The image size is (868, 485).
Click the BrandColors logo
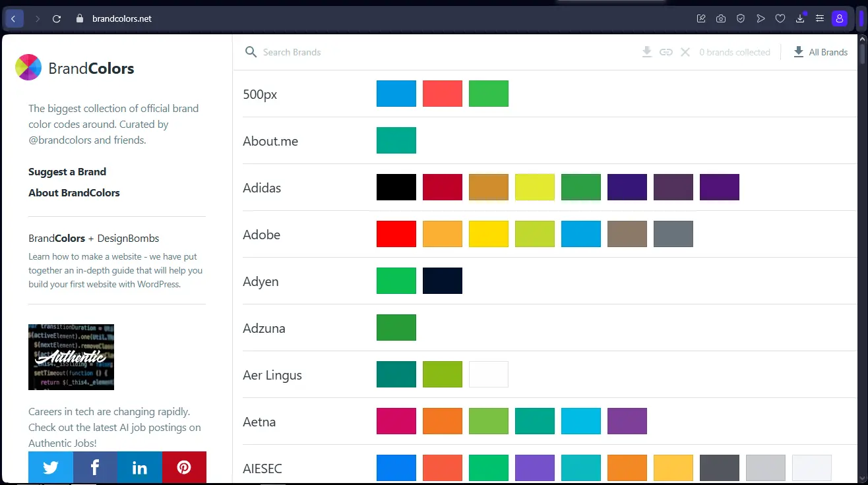pos(75,67)
